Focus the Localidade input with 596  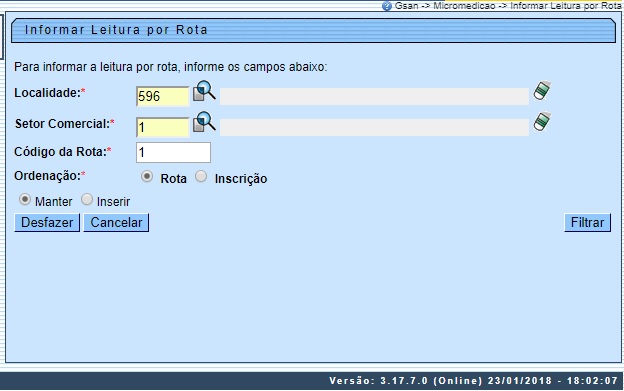[163, 96]
